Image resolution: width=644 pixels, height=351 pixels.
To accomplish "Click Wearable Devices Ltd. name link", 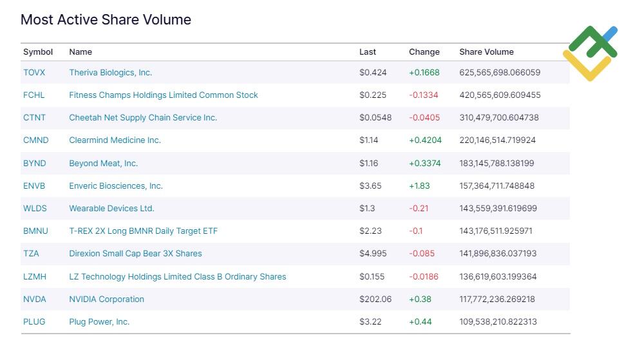I will click(x=111, y=209).
